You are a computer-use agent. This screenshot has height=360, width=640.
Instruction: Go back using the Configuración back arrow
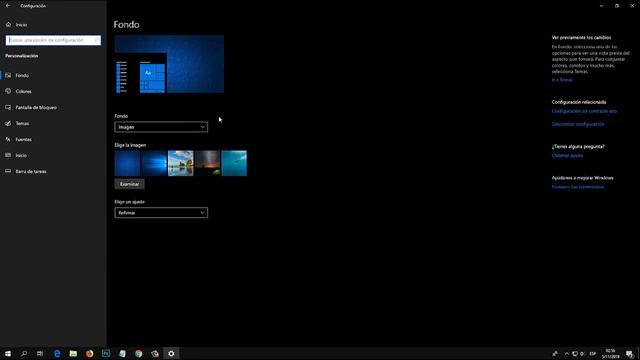8,6
